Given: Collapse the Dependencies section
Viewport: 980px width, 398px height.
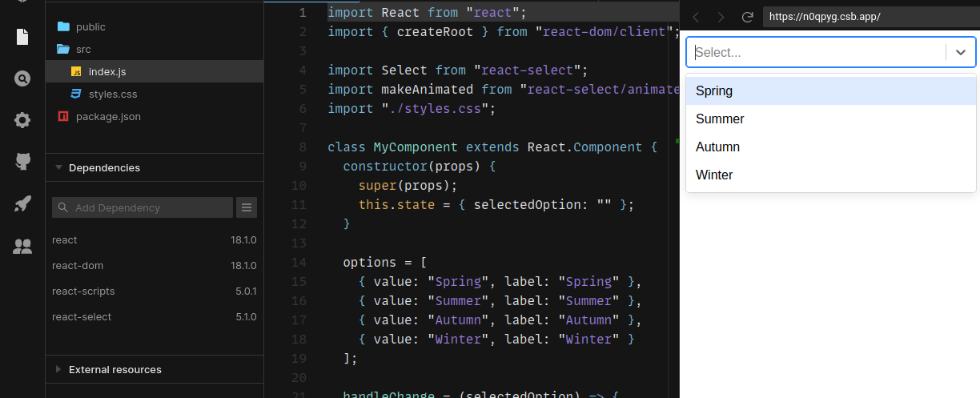Looking at the screenshot, I should coord(59,167).
